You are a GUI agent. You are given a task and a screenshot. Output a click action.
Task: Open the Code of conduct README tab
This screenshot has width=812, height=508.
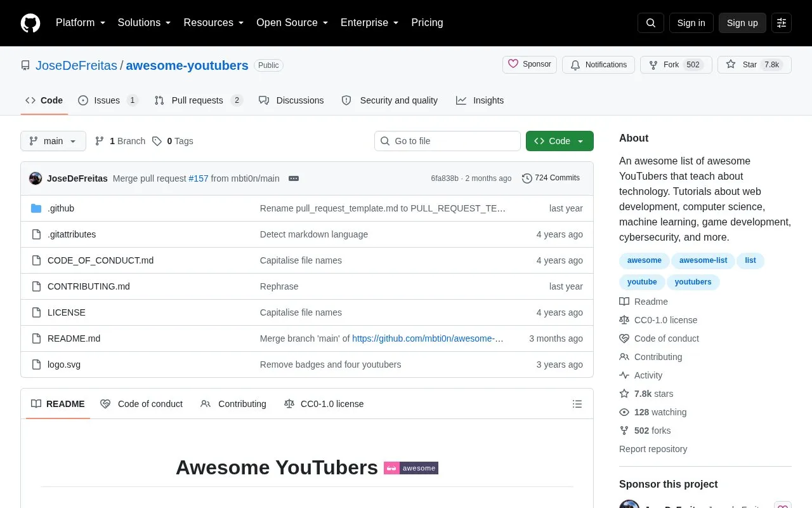pyautogui.click(x=141, y=404)
